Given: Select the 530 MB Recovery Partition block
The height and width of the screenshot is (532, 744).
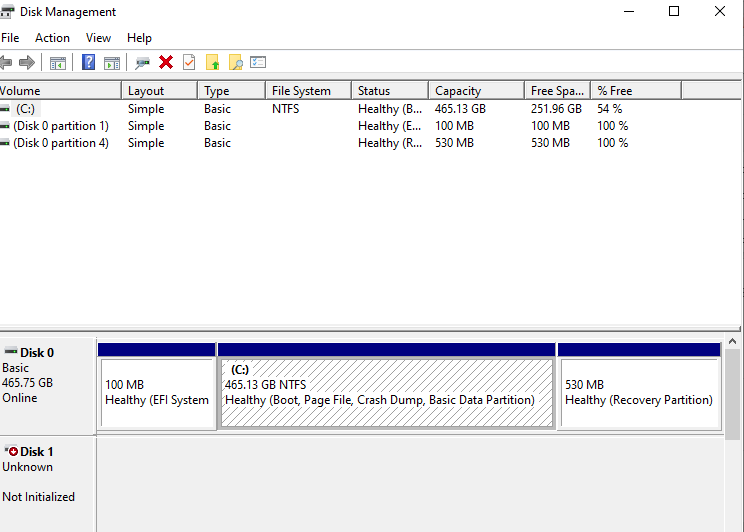Looking at the screenshot, I should coord(638,392).
